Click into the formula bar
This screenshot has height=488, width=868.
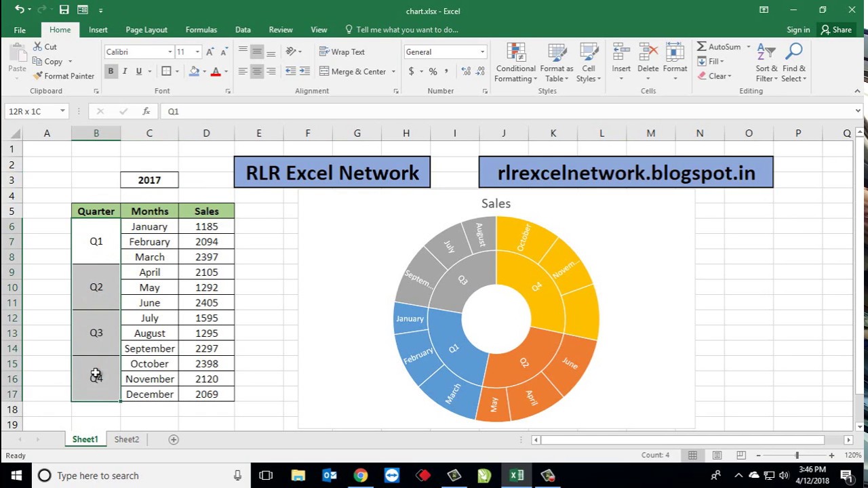click(507, 111)
